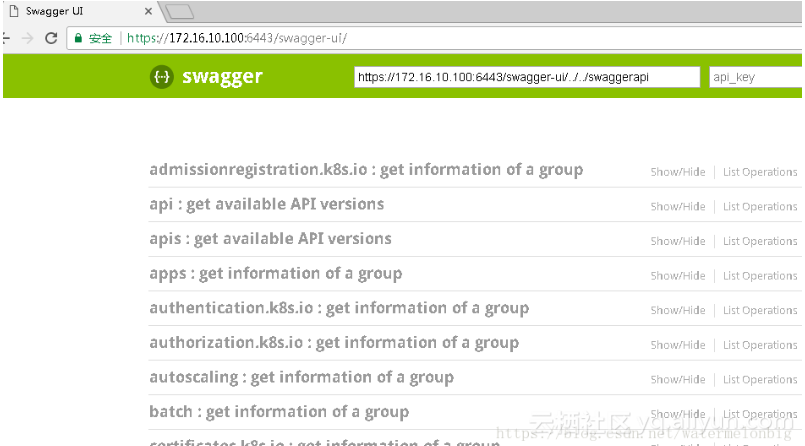Viewport: 805px width, 446px height.
Task: Expand the batch group heading
Action: tap(279, 412)
